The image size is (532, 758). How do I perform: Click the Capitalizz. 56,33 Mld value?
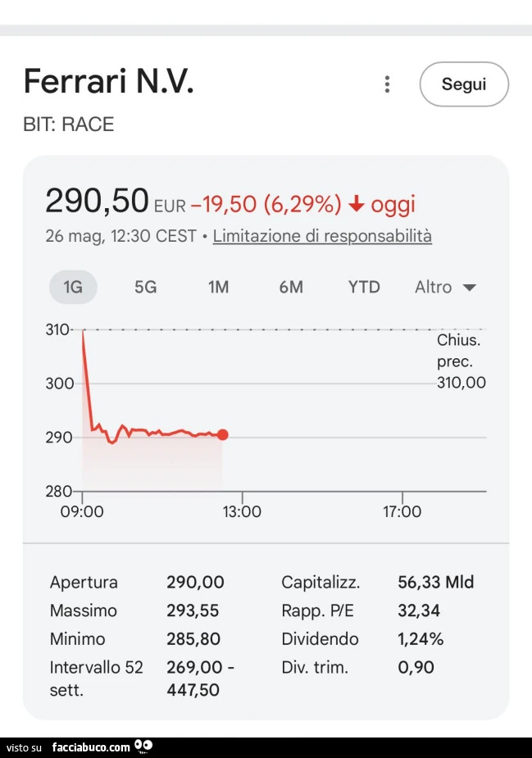click(436, 582)
